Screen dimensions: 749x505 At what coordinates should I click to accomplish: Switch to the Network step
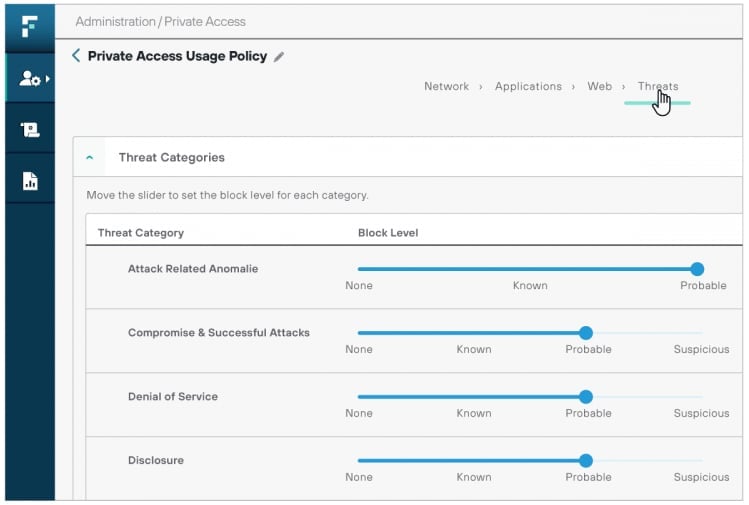coord(446,86)
